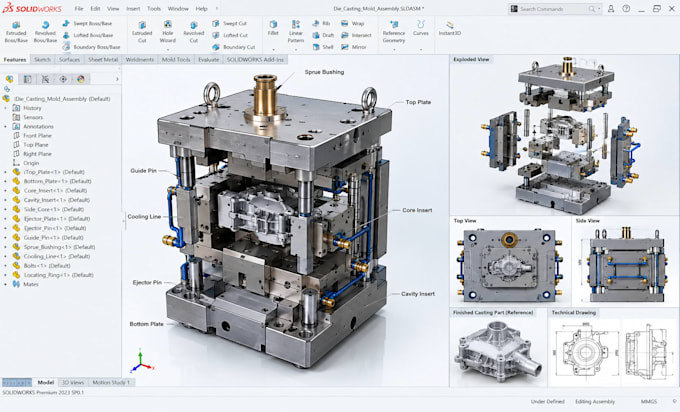The height and width of the screenshot is (412, 680).
Task: Expand the Ejector_Pin<1> component
Action: click(x=6, y=228)
